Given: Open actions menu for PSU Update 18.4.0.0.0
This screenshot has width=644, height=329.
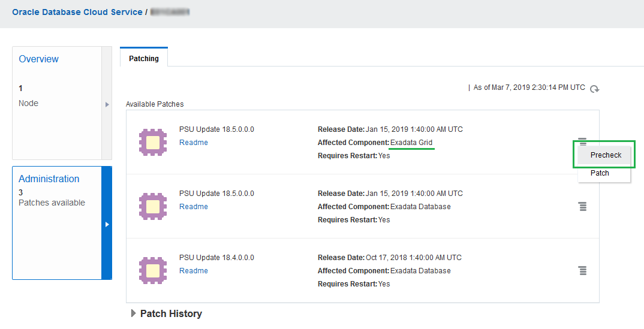Looking at the screenshot, I should (582, 270).
